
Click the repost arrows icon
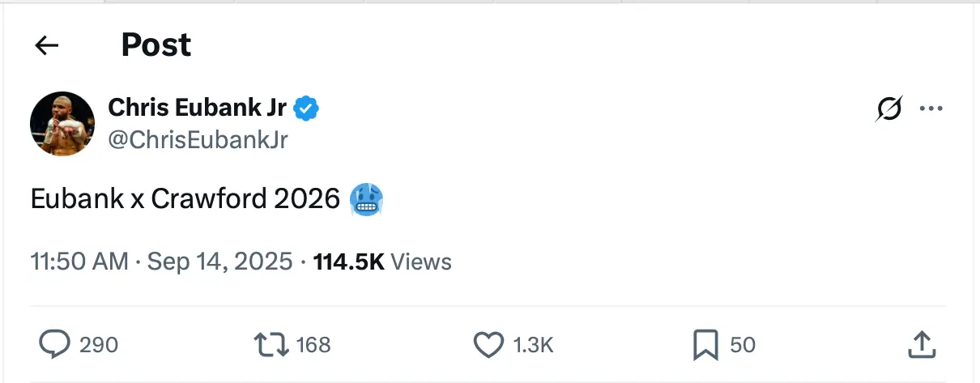click(271, 345)
